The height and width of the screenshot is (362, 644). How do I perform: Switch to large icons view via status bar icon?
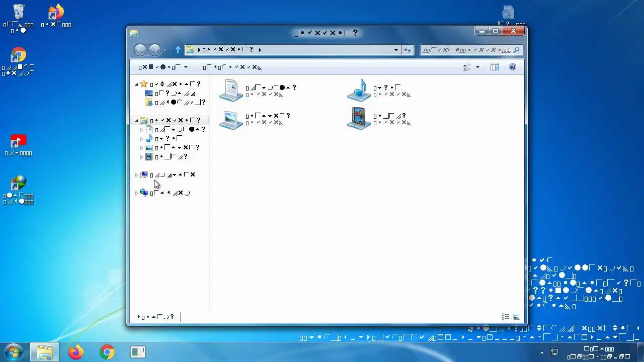(x=517, y=317)
